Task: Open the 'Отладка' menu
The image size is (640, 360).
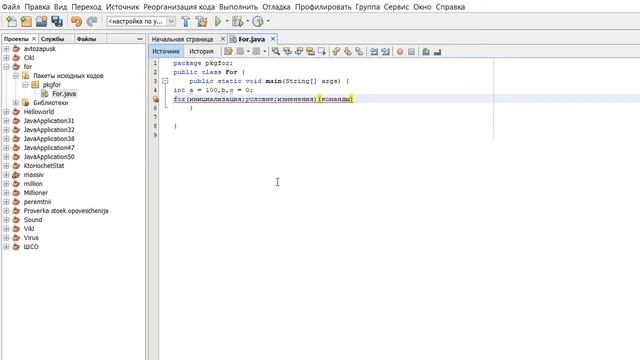Action: point(276,7)
